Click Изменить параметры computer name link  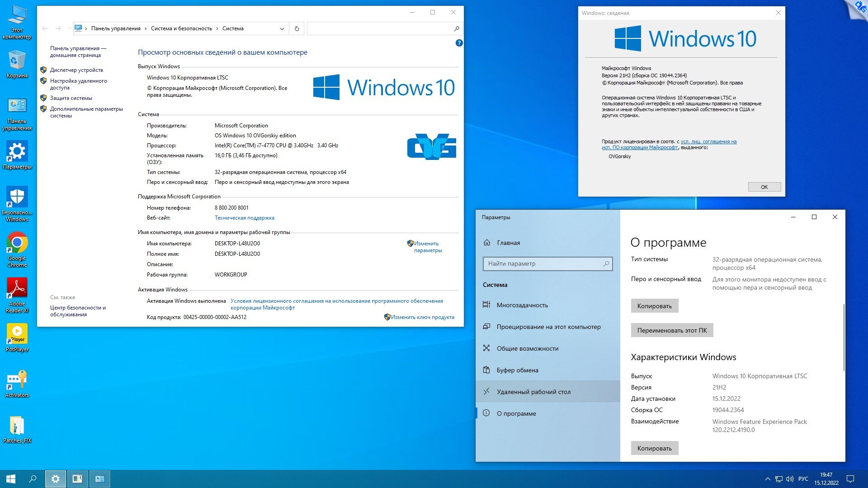coord(425,246)
